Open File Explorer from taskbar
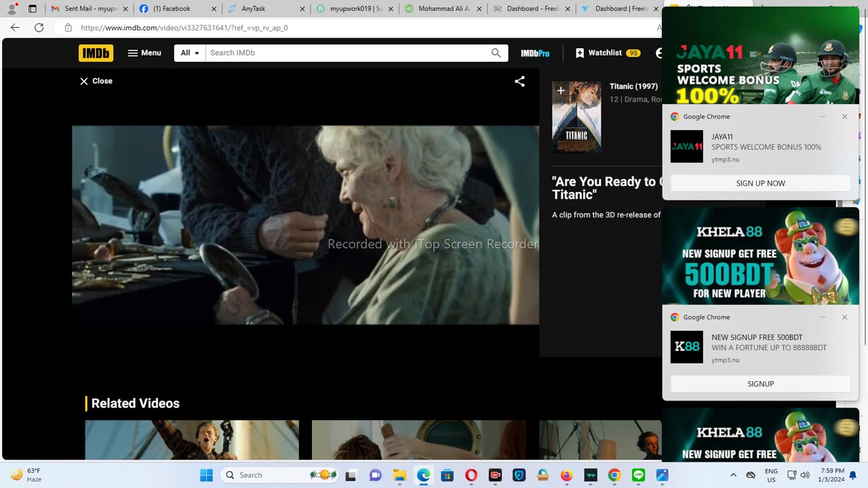 [x=399, y=475]
